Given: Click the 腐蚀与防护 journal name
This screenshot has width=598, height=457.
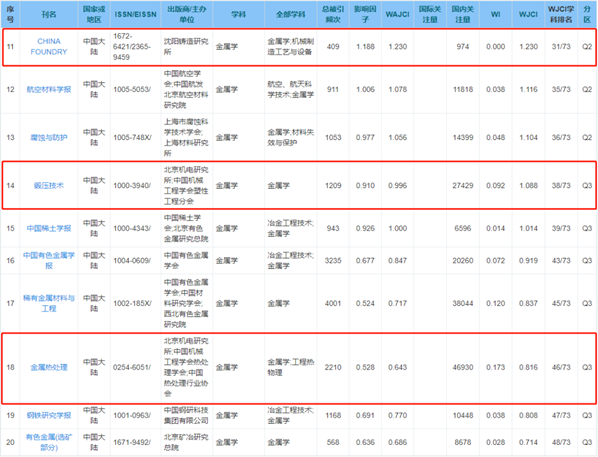Looking at the screenshot, I should pyautogui.click(x=49, y=137).
